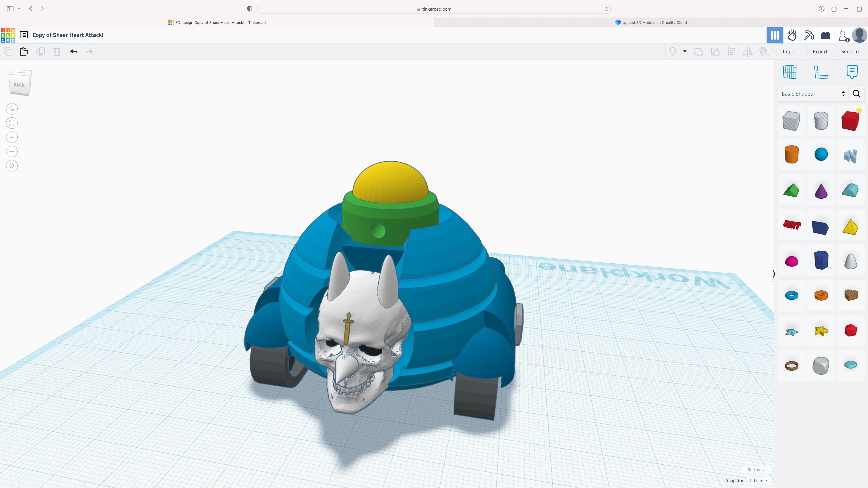Open the workplane Settings button

755,470
